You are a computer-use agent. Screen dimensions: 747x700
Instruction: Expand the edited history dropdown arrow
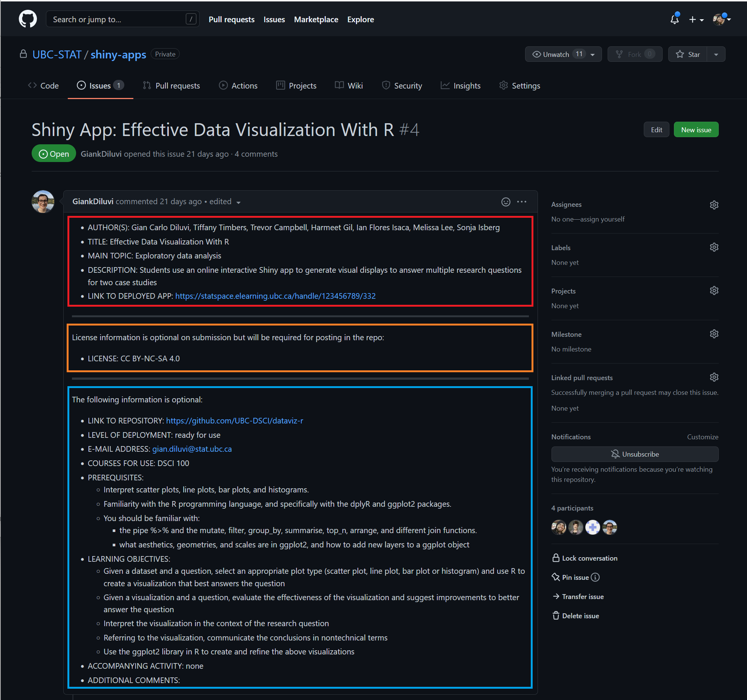tap(238, 202)
